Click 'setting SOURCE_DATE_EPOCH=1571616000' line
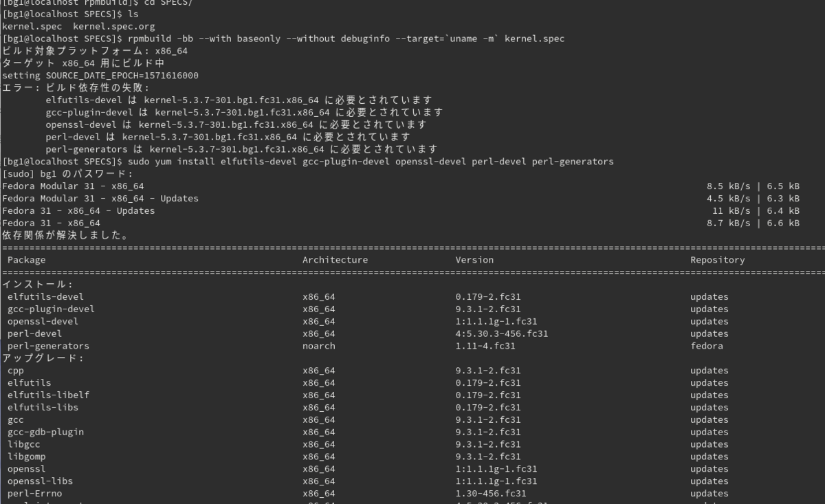The image size is (825, 504). [x=100, y=76]
